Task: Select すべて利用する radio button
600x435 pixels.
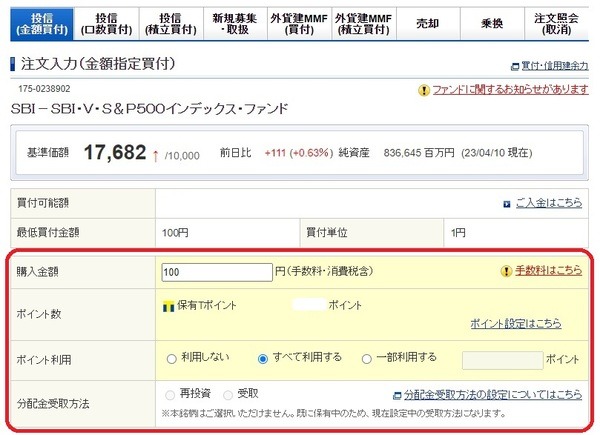Action: pyautogui.click(x=263, y=359)
